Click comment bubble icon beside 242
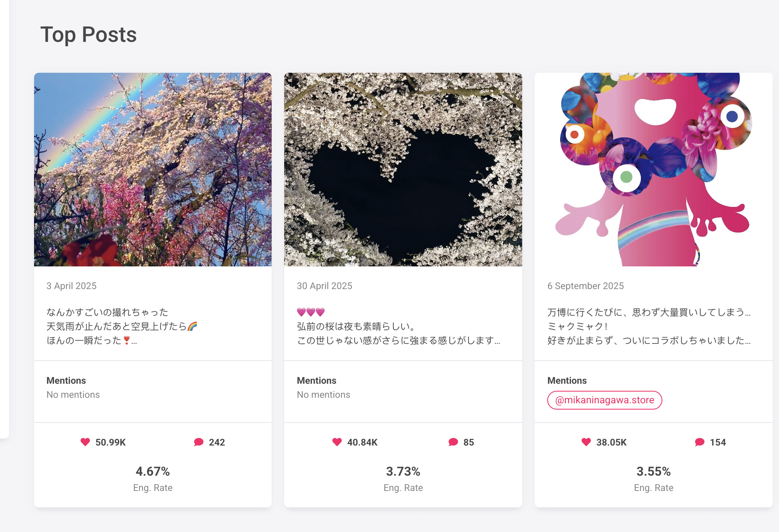This screenshot has height=532, width=779. (199, 442)
